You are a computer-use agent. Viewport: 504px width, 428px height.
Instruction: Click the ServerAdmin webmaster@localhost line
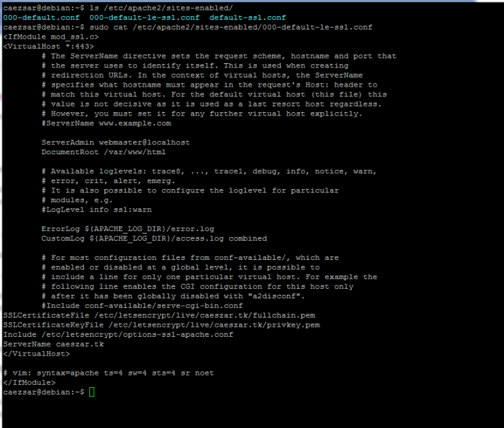click(115, 142)
